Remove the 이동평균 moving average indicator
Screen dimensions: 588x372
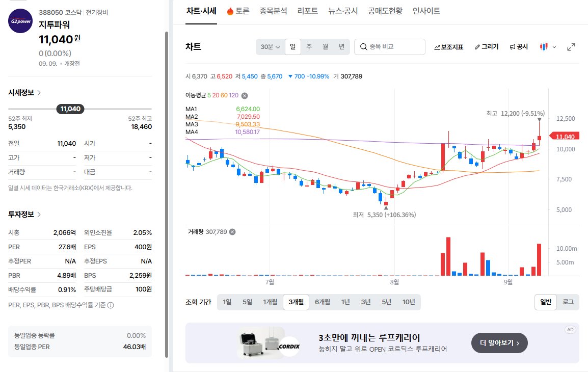pyautogui.click(x=245, y=96)
